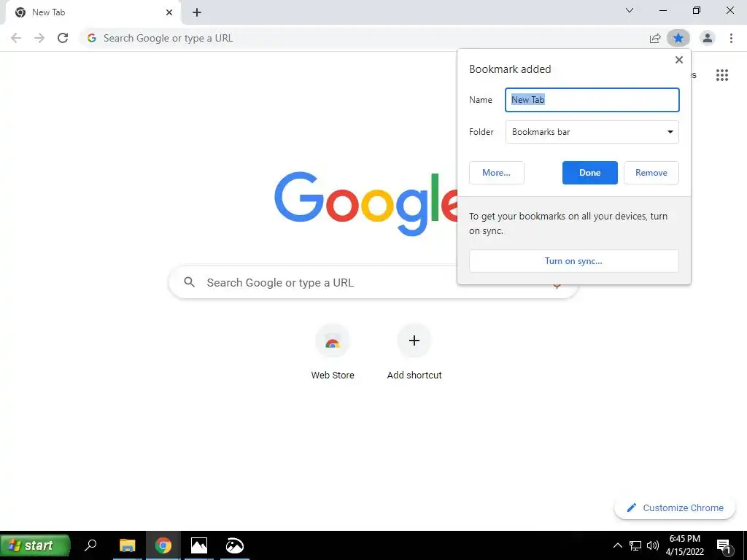Click the Google G icon in address bar

click(92, 38)
